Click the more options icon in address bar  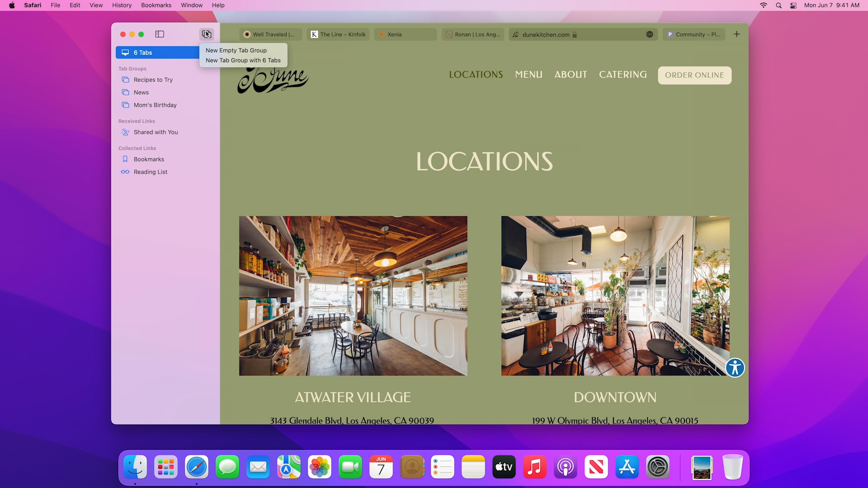[x=650, y=34]
